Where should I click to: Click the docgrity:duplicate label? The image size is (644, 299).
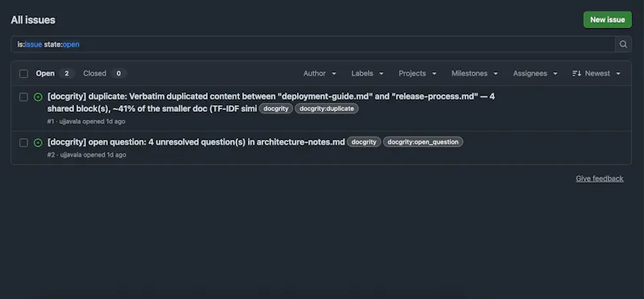pyautogui.click(x=327, y=109)
